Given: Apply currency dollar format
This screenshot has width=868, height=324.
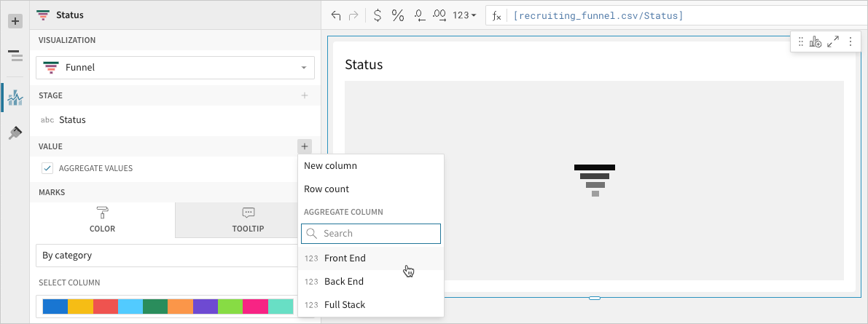Looking at the screenshot, I should [x=377, y=15].
